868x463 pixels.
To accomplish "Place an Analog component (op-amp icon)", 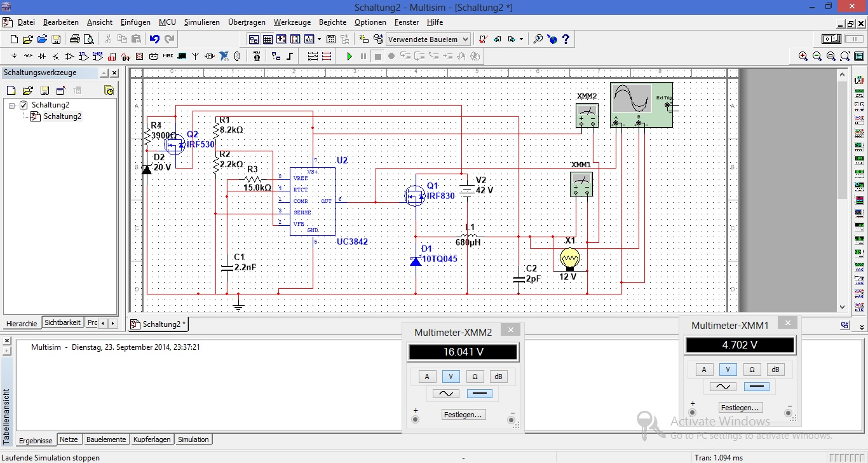I will point(70,56).
